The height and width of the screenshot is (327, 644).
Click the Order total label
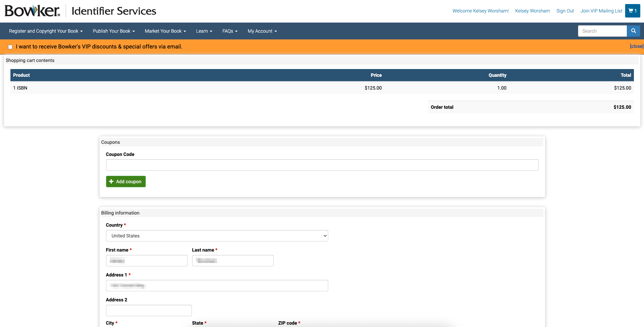[442, 107]
